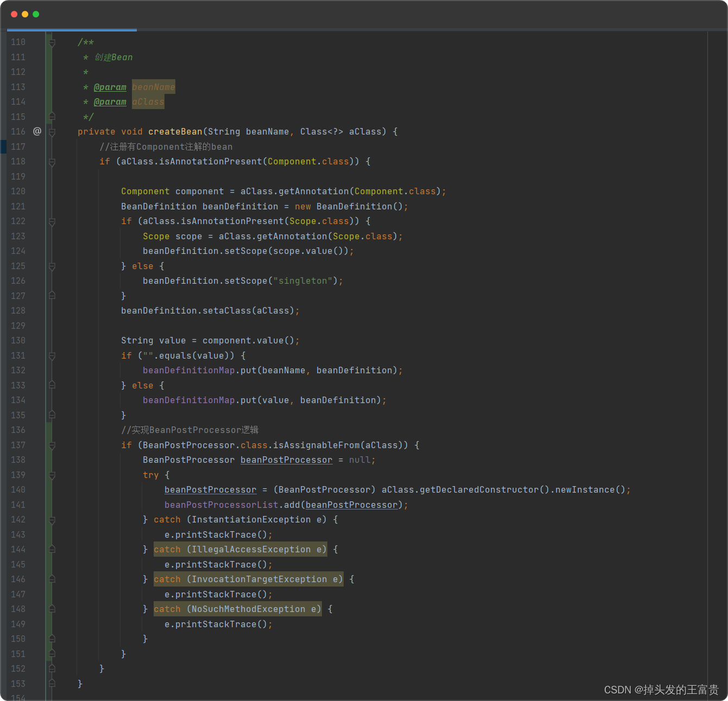
Task: Click the "singleton" string literal
Action: click(303, 281)
